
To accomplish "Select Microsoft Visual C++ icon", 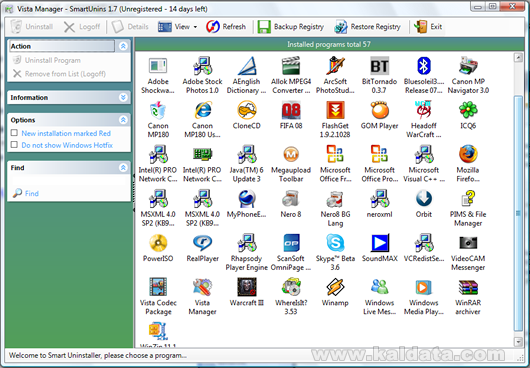I will (x=424, y=154).
